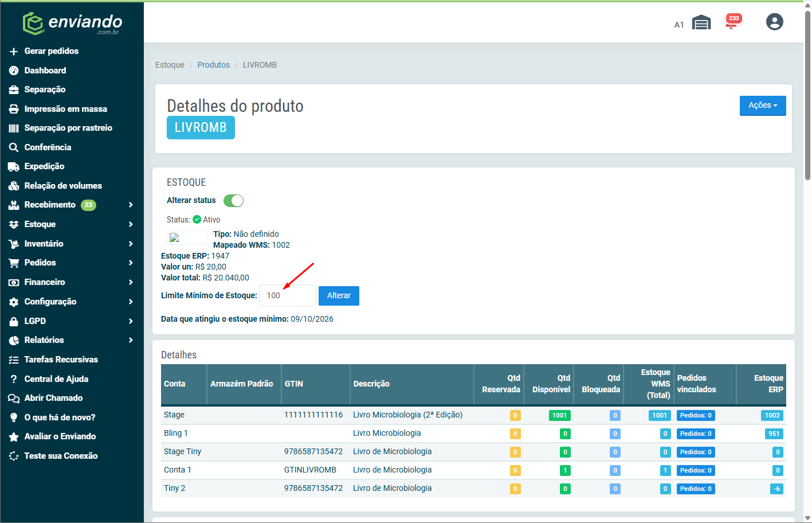Click the Expedição truck icon
Viewport: 812px width, 523px height.
coord(14,167)
